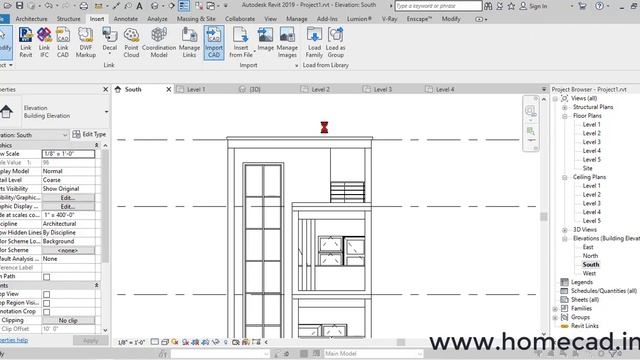Click the Edit Type button
The width and height of the screenshot is (640, 360).
click(x=89, y=134)
